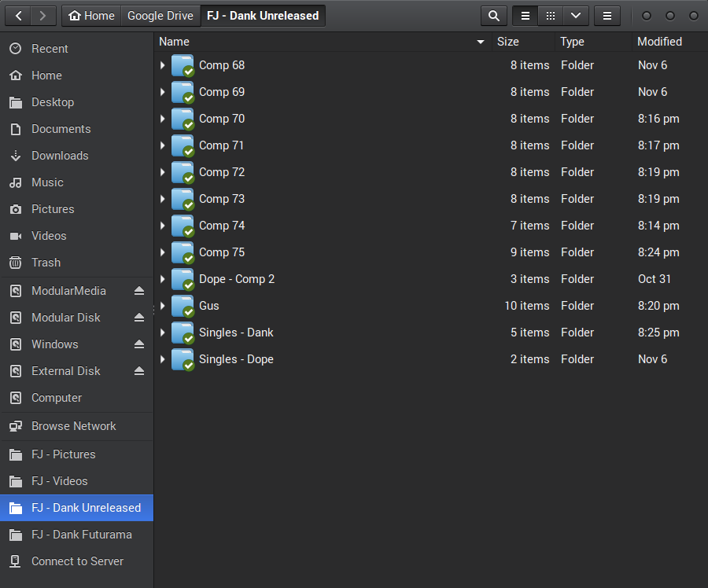
Task: Open view options dropdown arrow
Action: (x=576, y=16)
